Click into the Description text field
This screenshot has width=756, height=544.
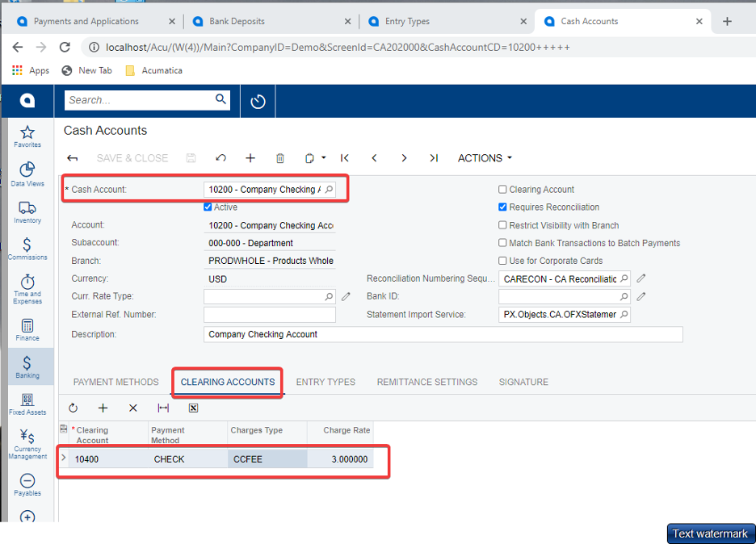click(x=443, y=334)
